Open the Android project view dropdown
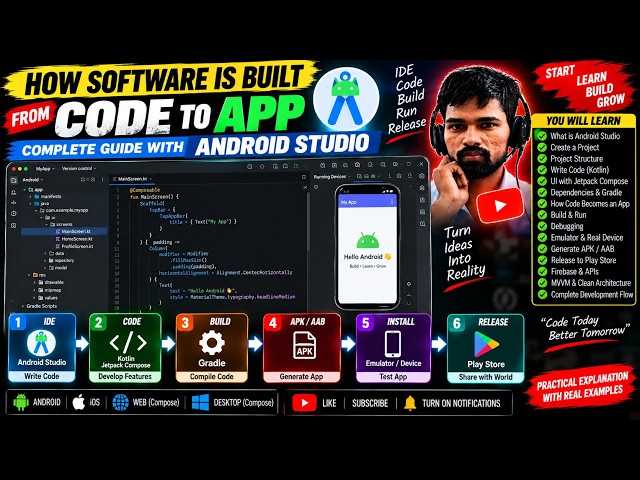This screenshot has width=640, height=480. tap(33, 180)
